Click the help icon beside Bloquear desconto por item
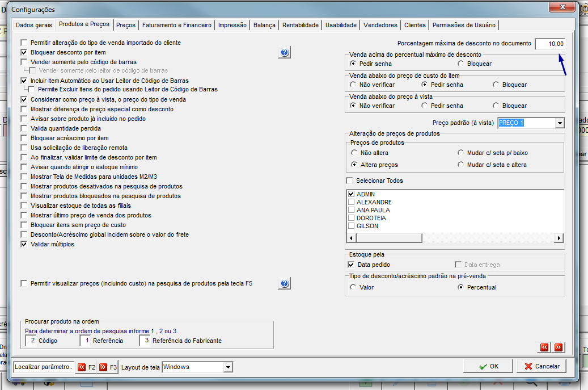 tap(285, 52)
